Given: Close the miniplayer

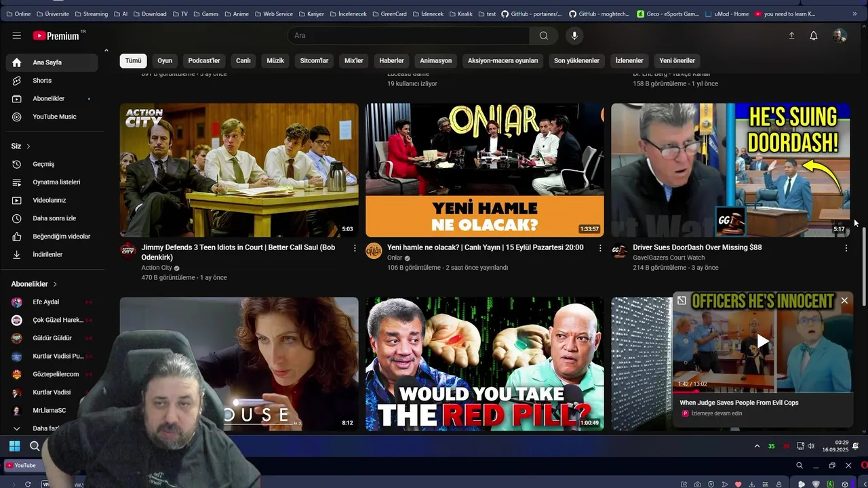Looking at the screenshot, I should [844, 300].
